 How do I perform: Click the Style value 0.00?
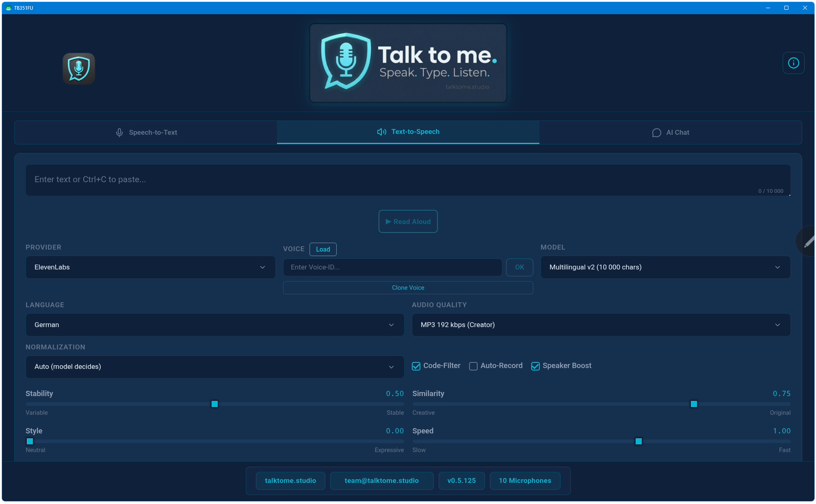click(x=395, y=431)
